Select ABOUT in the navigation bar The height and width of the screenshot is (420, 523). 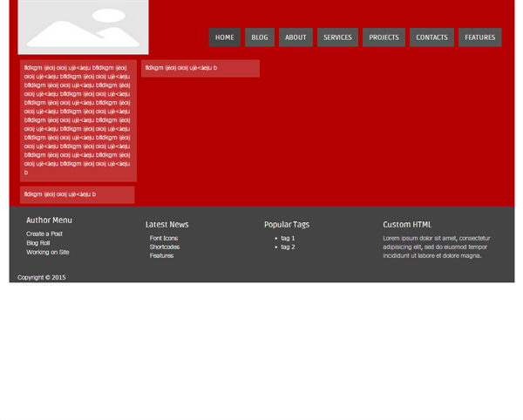click(295, 37)
